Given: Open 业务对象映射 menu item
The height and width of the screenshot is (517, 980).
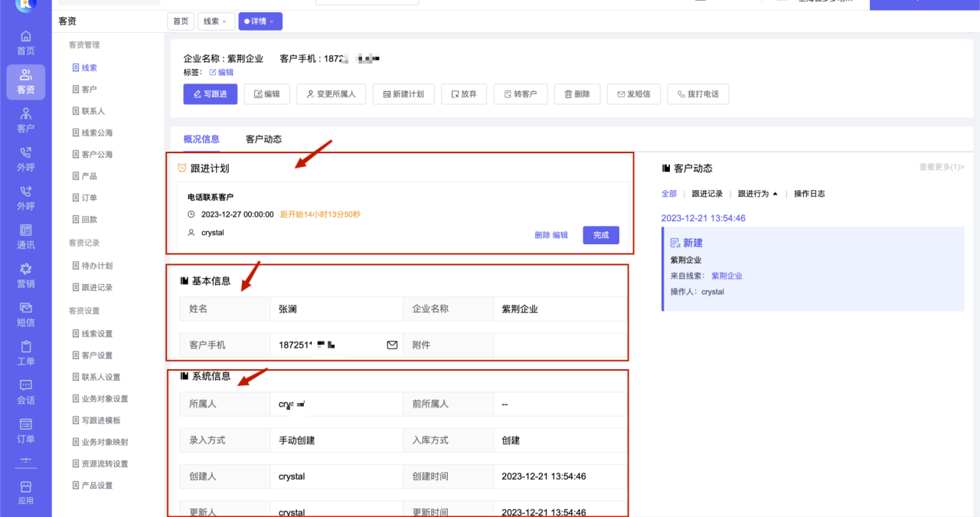Looking at the screenshot, I should 100,442.
